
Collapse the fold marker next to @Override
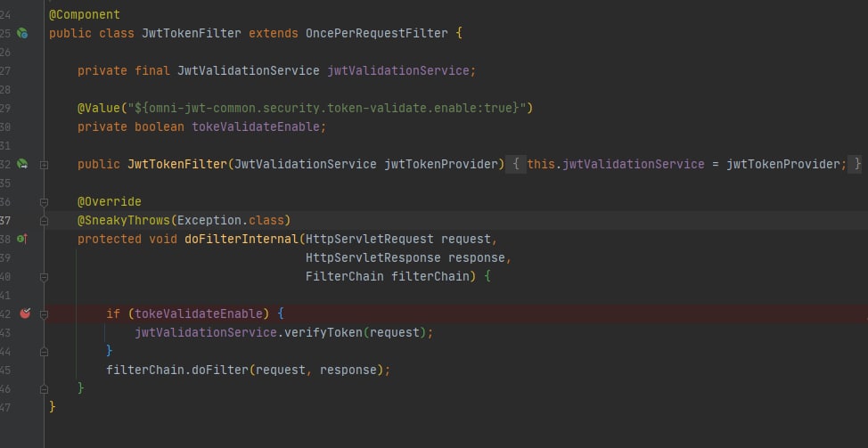(44, 202)
